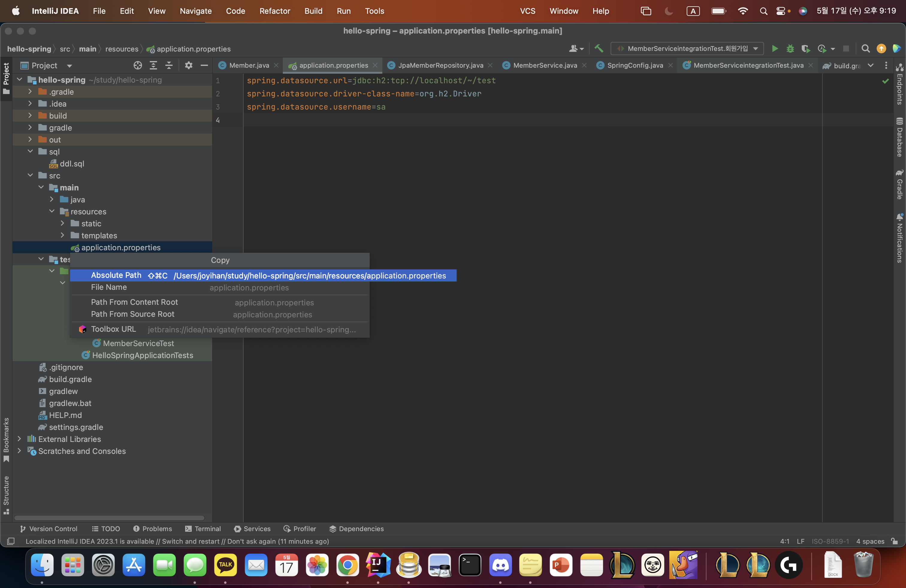Open the Dependencies tool window
This screenshot has width=906, height=588.
click(356, 529)
